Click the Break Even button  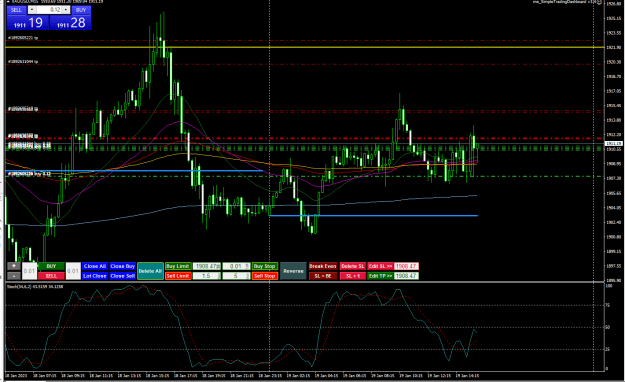pyautogui.click(x=323, y=266)
